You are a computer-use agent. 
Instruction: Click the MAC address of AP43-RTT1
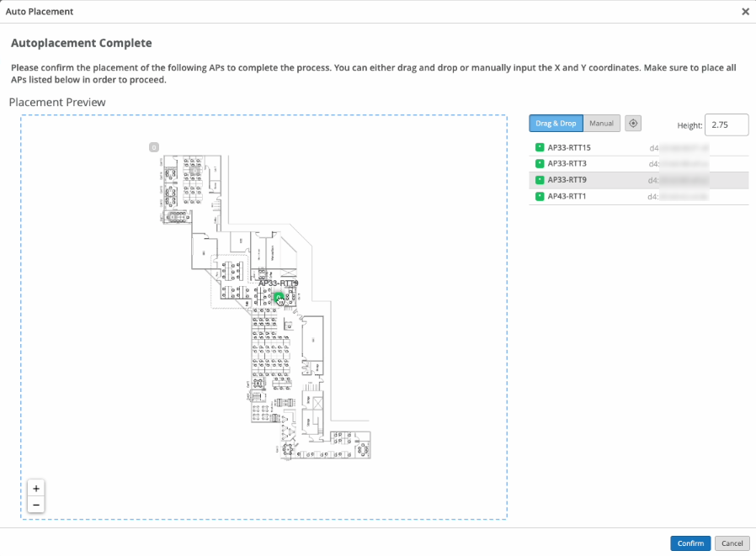pyautogui.click(x=678, y=197)
